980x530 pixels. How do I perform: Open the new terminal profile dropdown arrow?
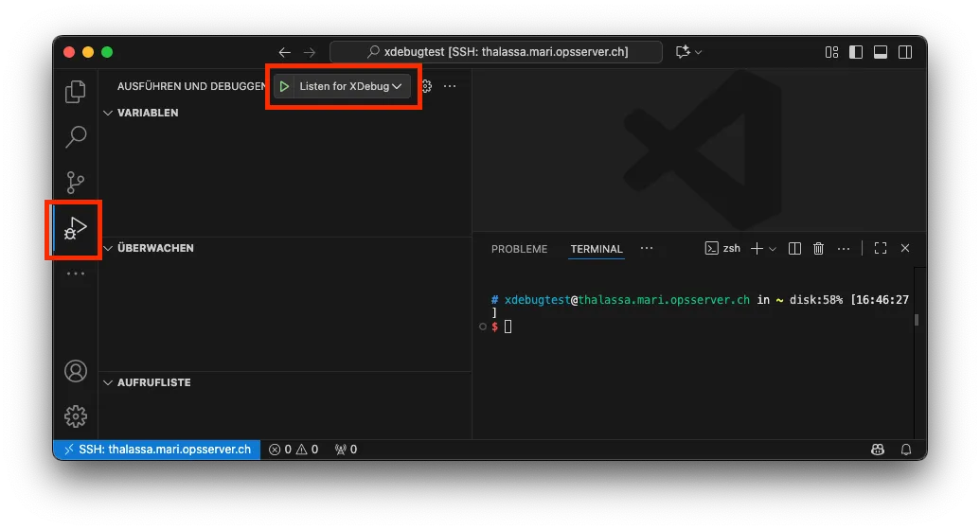pos(773,249)
